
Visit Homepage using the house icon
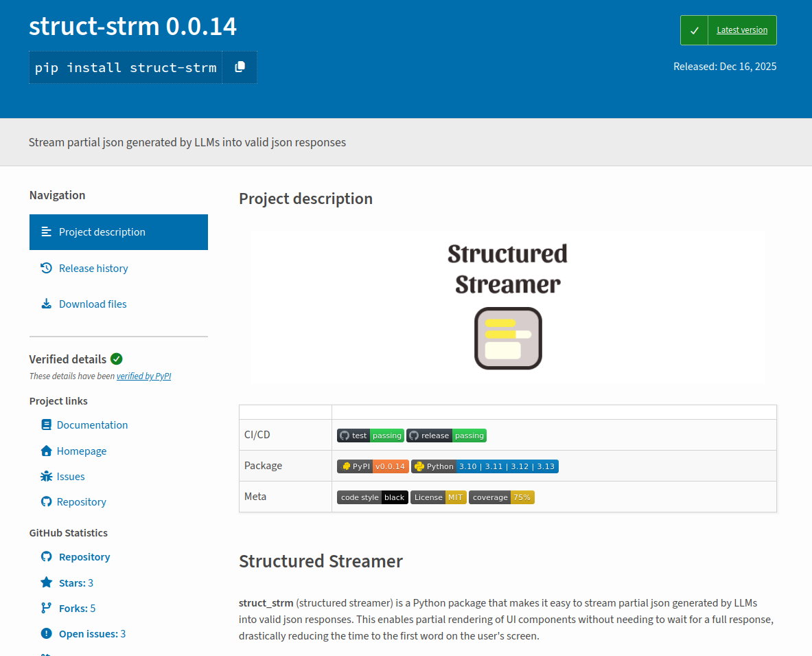point(45,451)
